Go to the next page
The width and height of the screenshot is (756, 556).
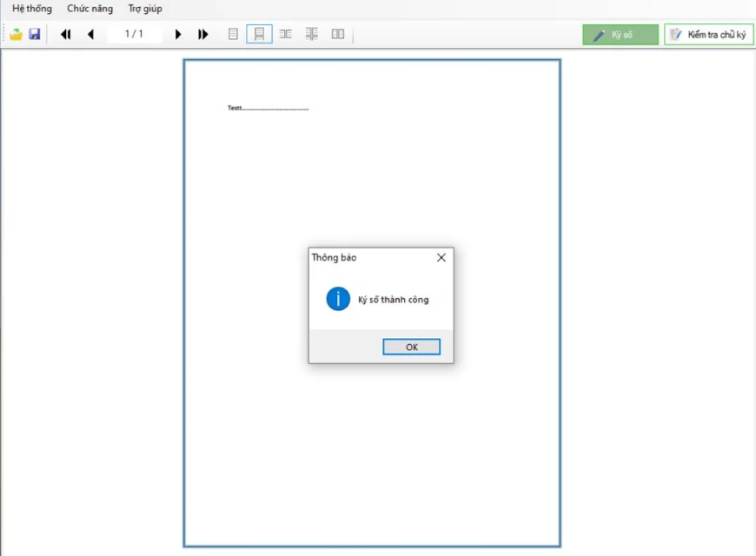click(178, 34)
